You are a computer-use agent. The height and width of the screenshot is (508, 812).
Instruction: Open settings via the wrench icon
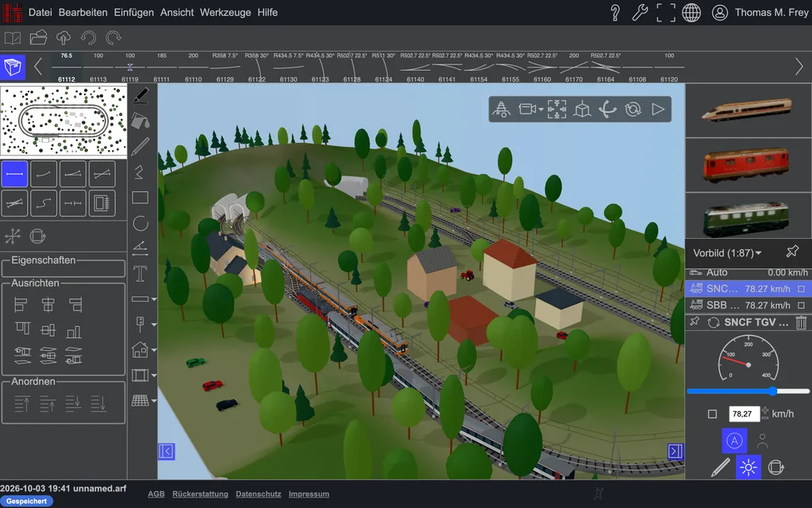pyautogui.click(x=640, y=13)
